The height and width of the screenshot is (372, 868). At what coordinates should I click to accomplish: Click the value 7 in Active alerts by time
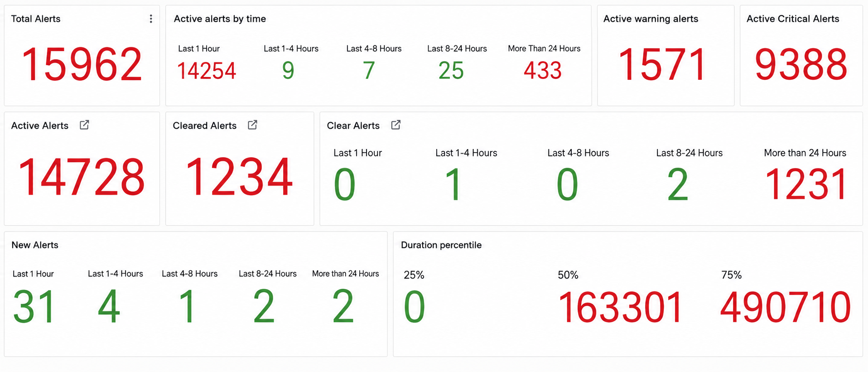(369, 71)
